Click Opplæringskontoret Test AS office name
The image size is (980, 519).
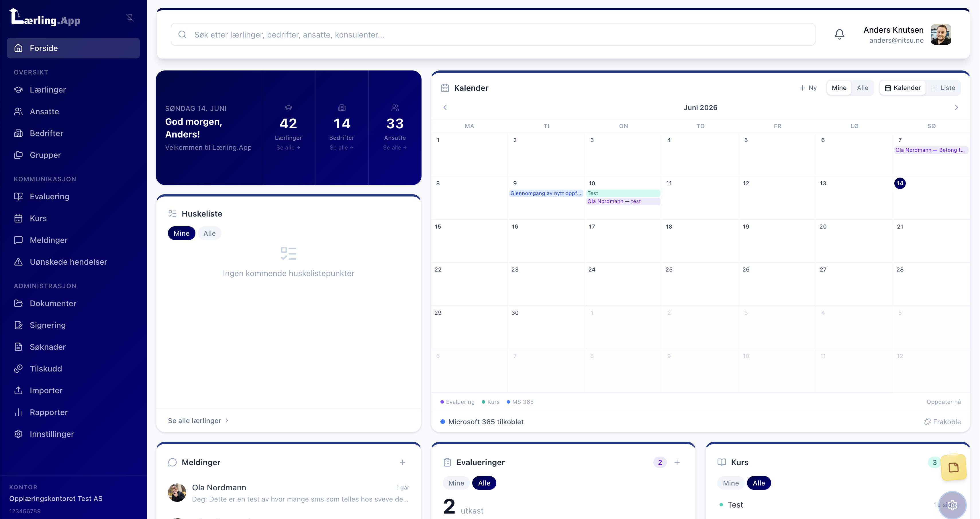(56, 498)
